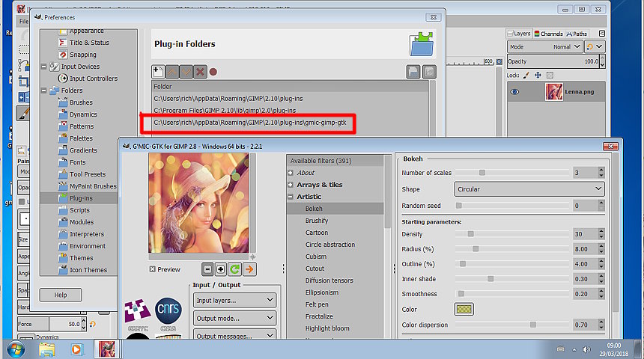Adjust the Density slider
The width and height of the screenshot is (644, 359).
511,234
